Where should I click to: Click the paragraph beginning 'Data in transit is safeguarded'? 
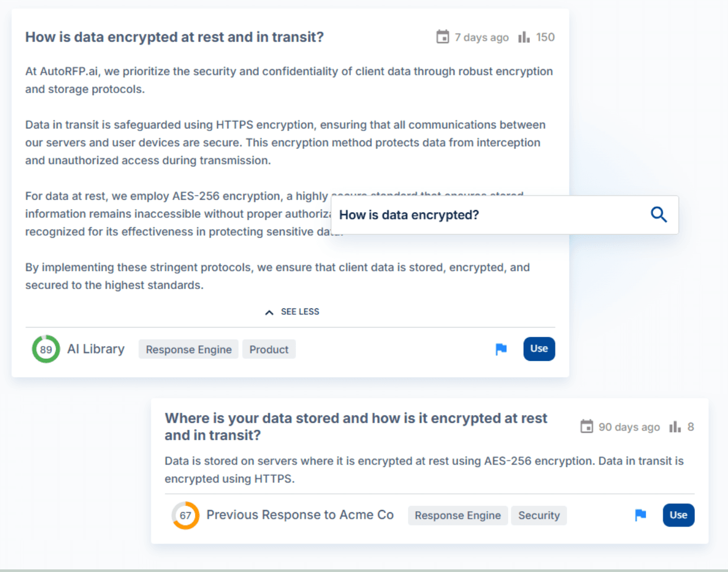285,142
